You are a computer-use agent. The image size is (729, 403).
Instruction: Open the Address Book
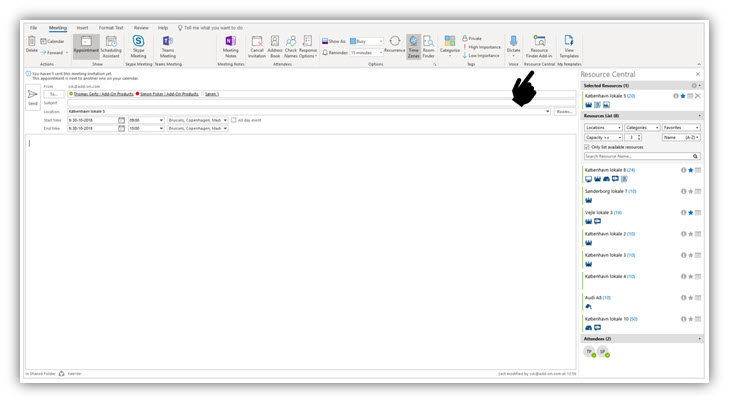pyautogui.click(x=275, y=46)
